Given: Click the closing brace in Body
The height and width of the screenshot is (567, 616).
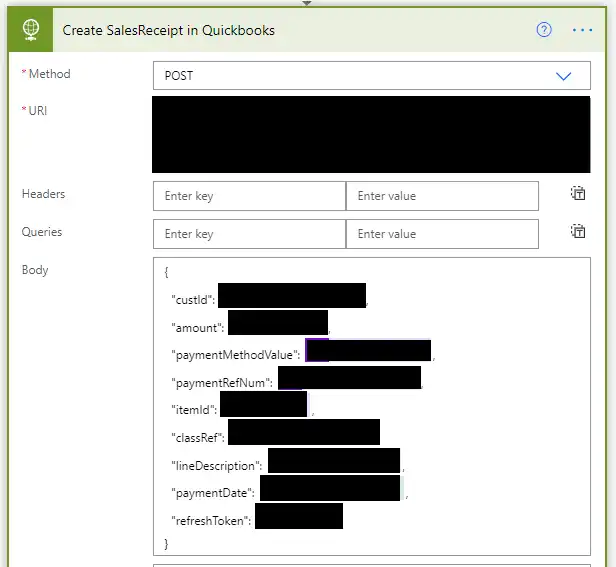Looking at the screenshot, I should pyautogui.click(x=166, y=544).
